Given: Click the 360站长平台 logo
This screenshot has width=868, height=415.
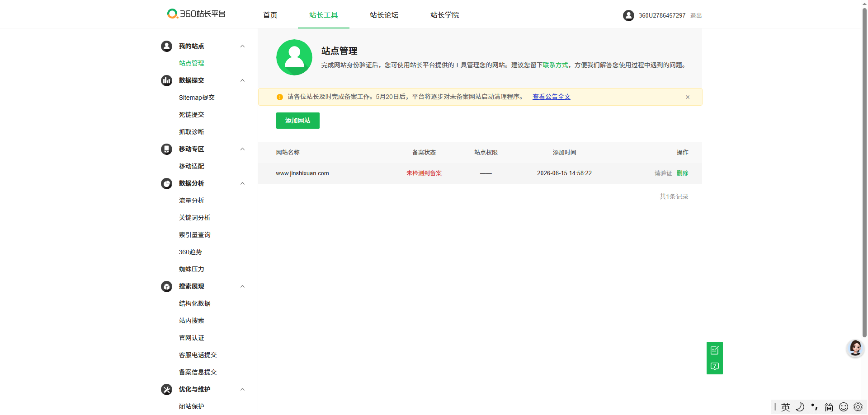Looking at the screenshot, I should point(196,14).
